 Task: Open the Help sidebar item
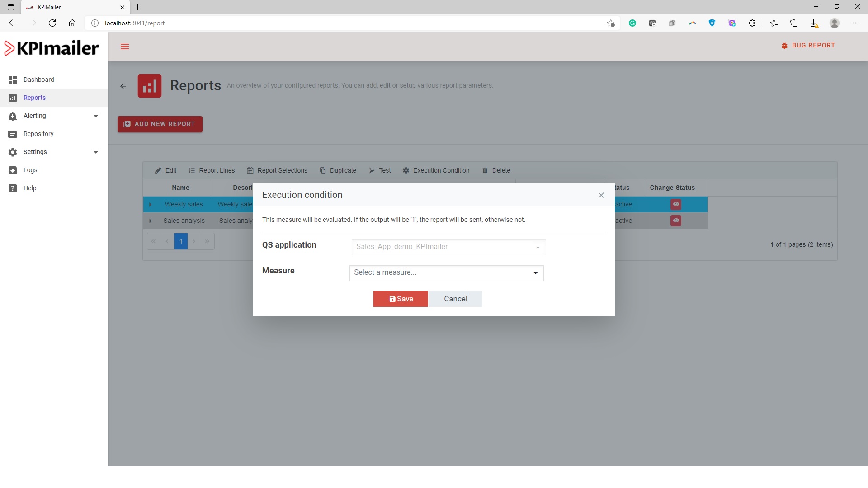[30, 188]
